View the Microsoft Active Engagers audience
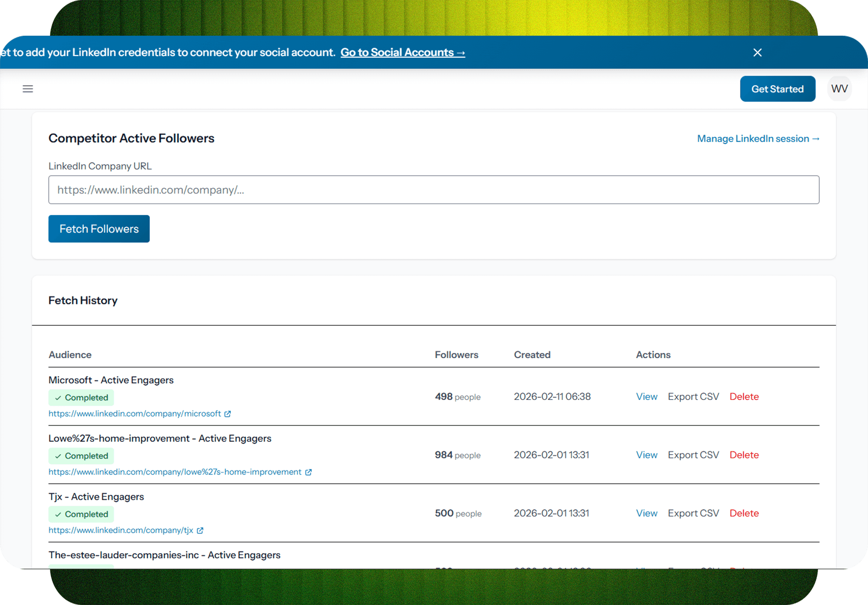Screen dimensions: 868x605 646,397
